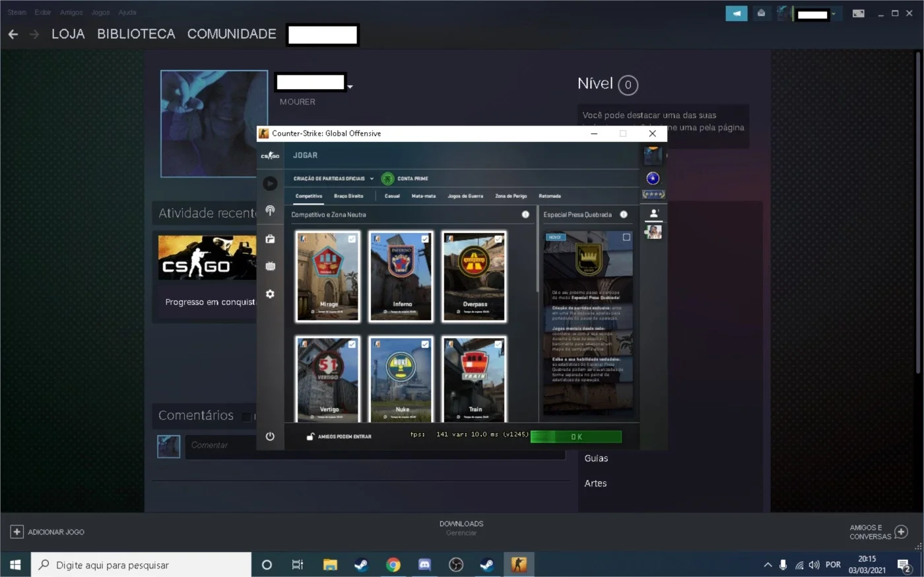924x577 pixels.
Task: Expand the profile name dropdown arrow
Action: click(350, 86)
